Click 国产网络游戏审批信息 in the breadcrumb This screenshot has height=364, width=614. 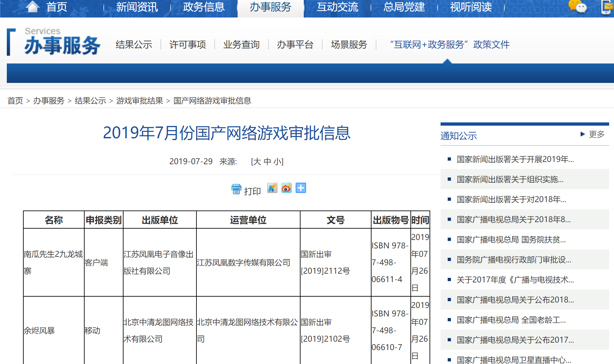[212, 101]
